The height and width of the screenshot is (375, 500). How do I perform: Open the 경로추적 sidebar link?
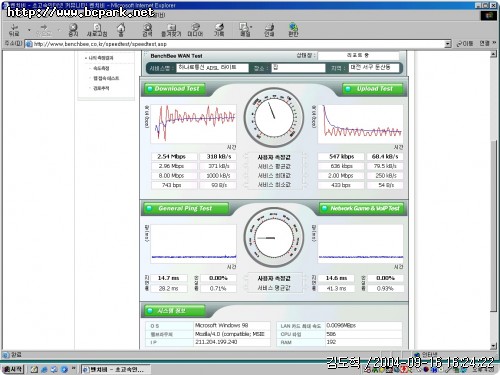click(101, 88)
